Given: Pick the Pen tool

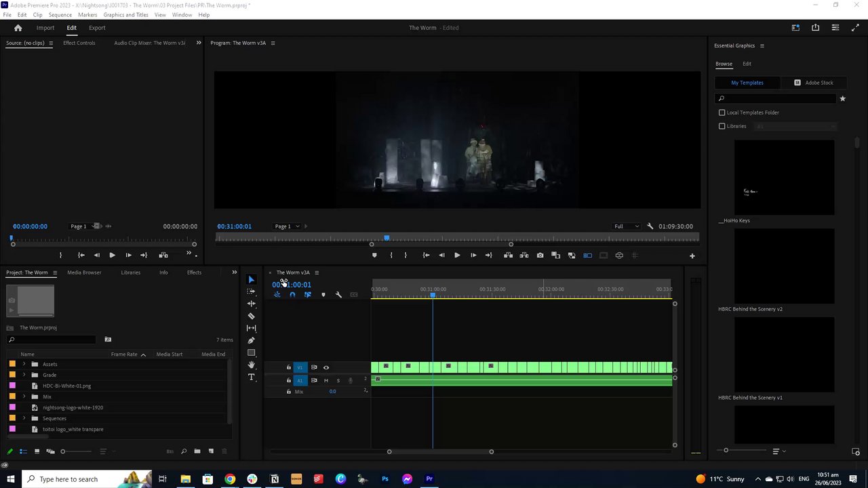Looking at the screenshot, I should coord(251,340).
